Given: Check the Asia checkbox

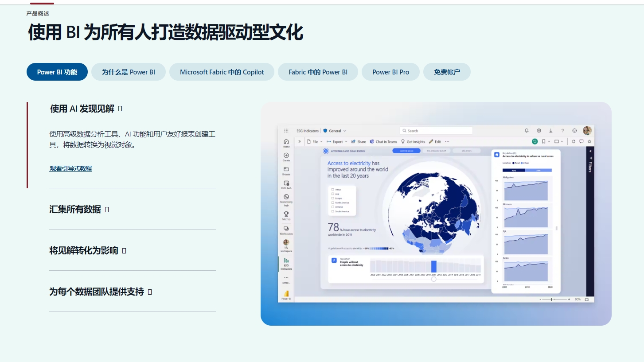Looking at the screenshot, I should coord(333,194).
